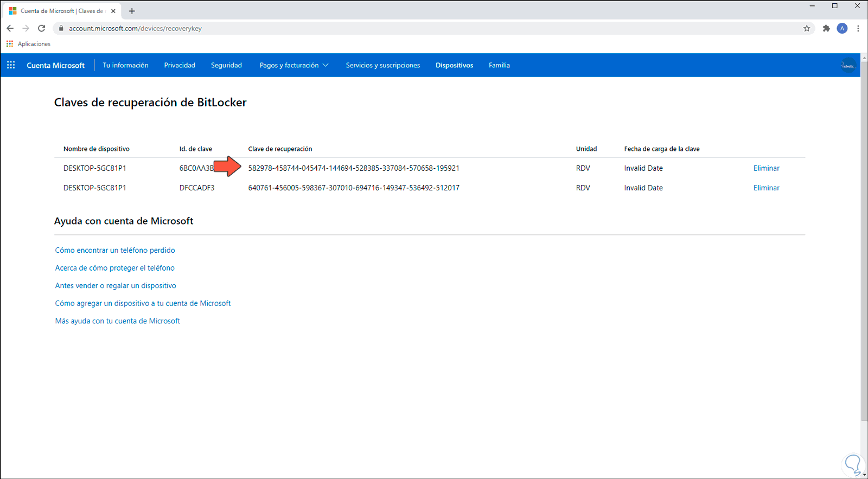
Task: Go to Cuenta Microsoft home
Action: point(56,65)
